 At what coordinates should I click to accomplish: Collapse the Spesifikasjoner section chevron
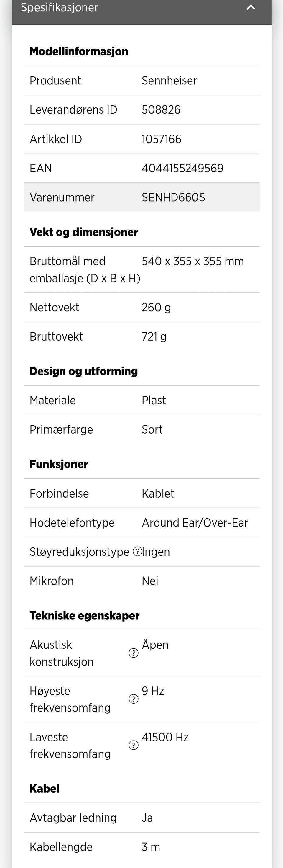click(251, 7)
